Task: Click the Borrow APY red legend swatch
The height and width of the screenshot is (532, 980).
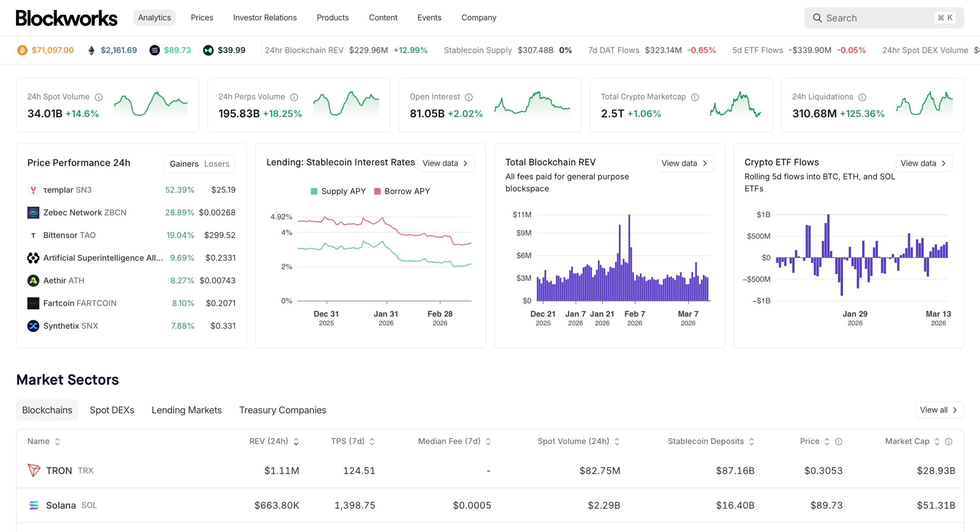Action: pos(377,191)
